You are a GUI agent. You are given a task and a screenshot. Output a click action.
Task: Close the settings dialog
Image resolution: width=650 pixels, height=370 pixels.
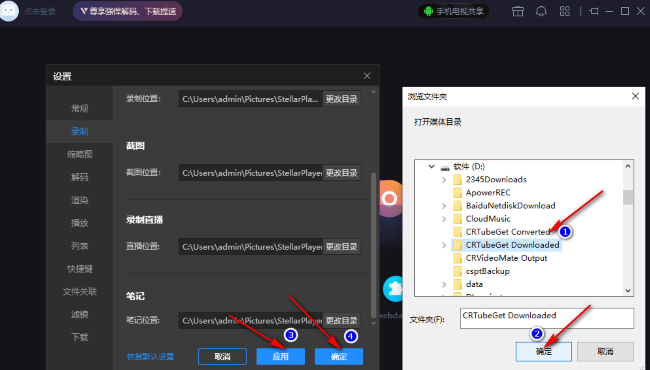coord(367,76)
